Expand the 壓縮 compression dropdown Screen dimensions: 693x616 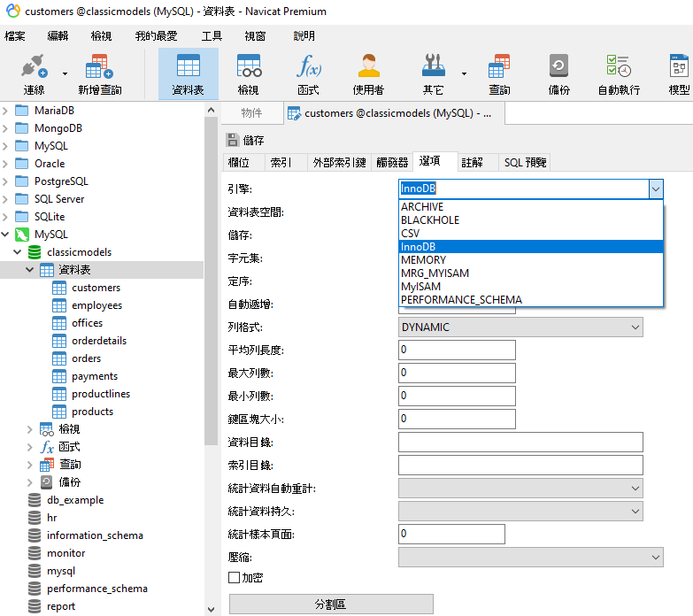click(x=530, y=557)
